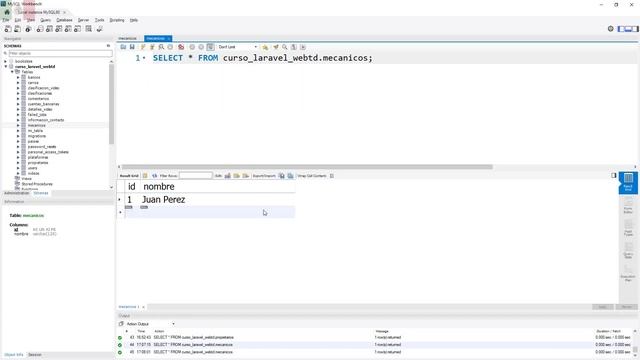Expand the bookstore schema
Image resolution: width=640 pixels, height=360 pixels.
(x=5, y=61)
